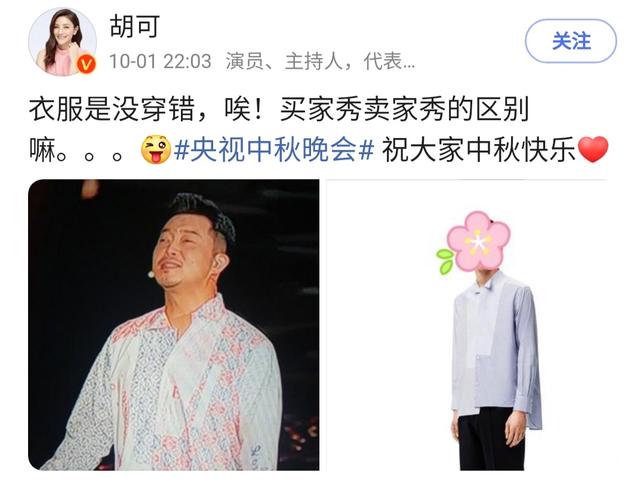Image resolution: width=640 pixels, height=479 pixels.
Task: Click the phrase 买家秀卖家秀的区别
Action: (404, 110)
